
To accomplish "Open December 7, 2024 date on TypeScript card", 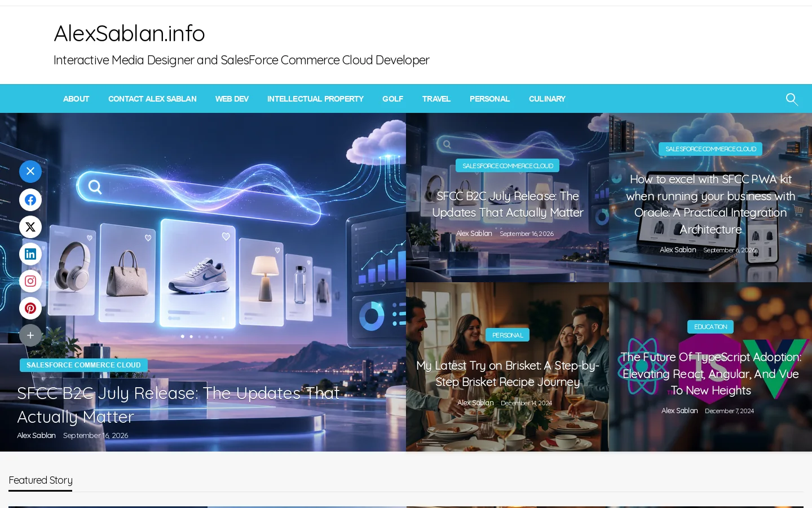I will tap(729, 411).
